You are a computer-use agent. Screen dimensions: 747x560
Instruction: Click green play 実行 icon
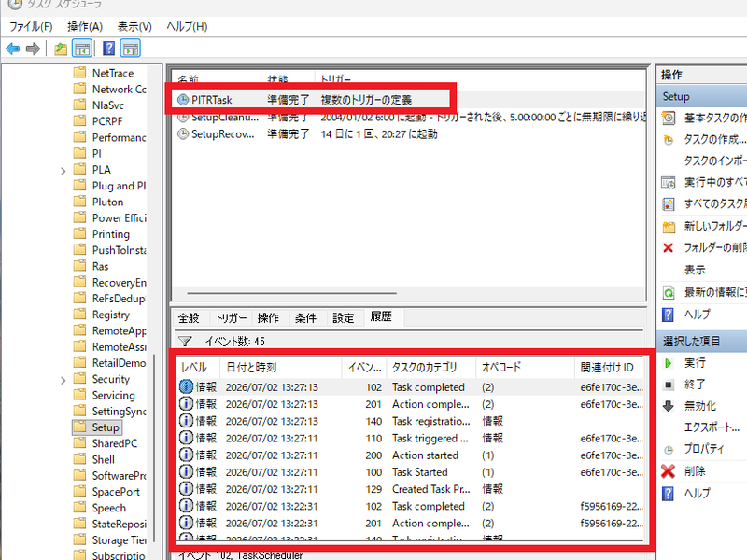click(669, 363)
